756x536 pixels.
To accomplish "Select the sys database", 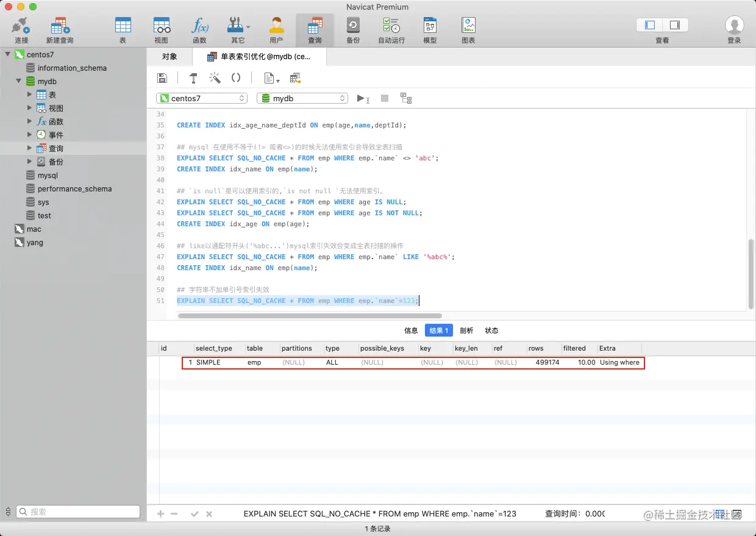I will pos(43,202).
